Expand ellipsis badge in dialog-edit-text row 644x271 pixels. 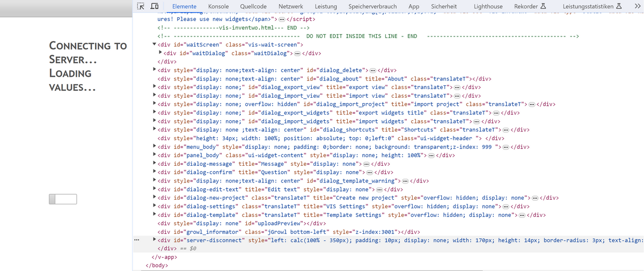[379, 190]
